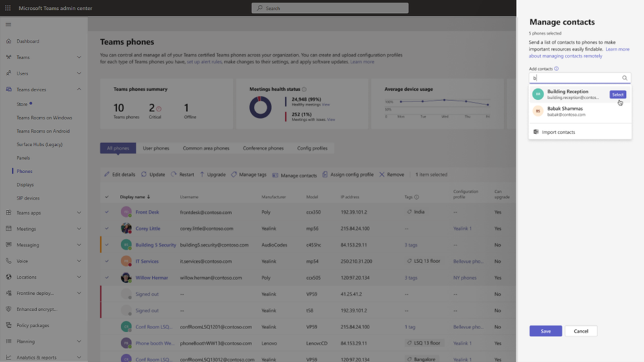Switch to the User phones tab

click(155, 148)
